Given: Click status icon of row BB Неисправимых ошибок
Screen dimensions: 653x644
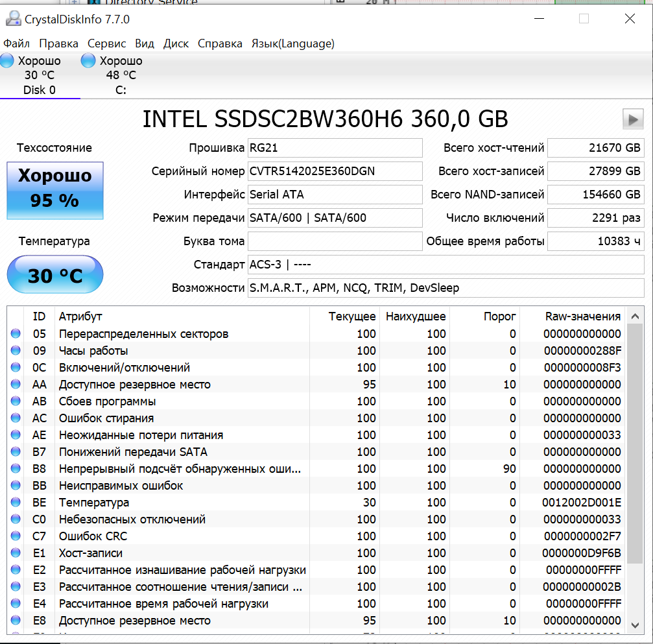Looking at the screenshot, I should point(16,485).
